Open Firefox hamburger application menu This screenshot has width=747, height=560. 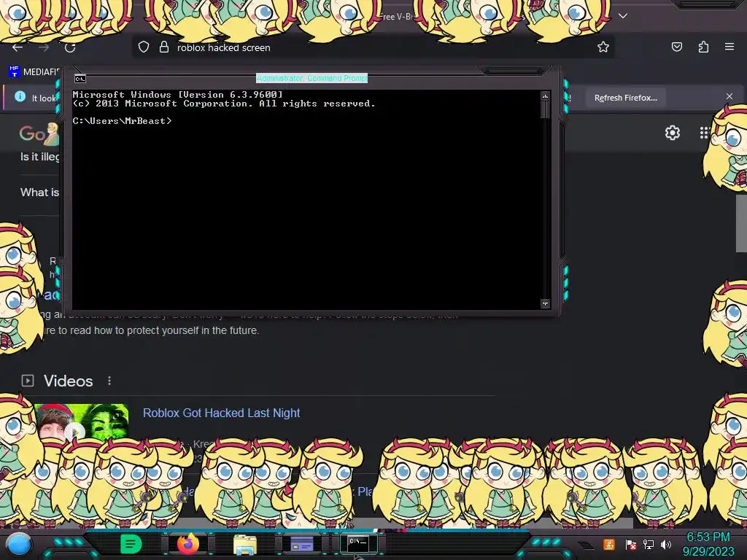[x=729, y=47]
